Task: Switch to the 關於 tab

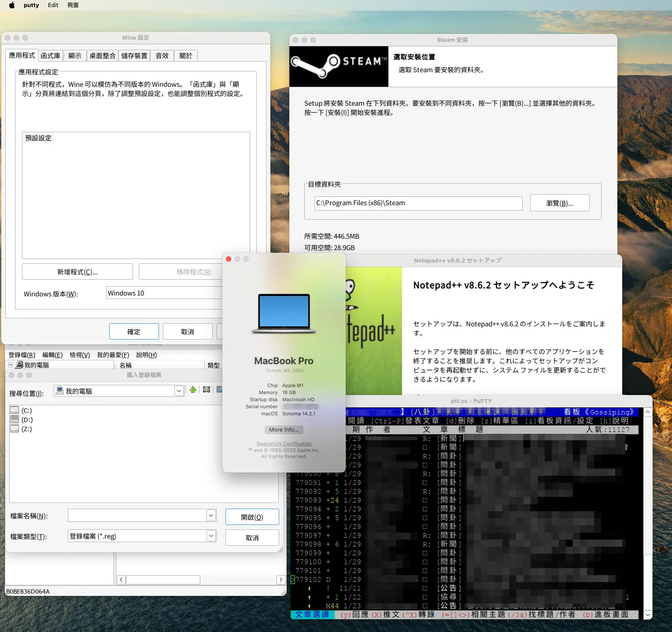Action: click(186, 55)
